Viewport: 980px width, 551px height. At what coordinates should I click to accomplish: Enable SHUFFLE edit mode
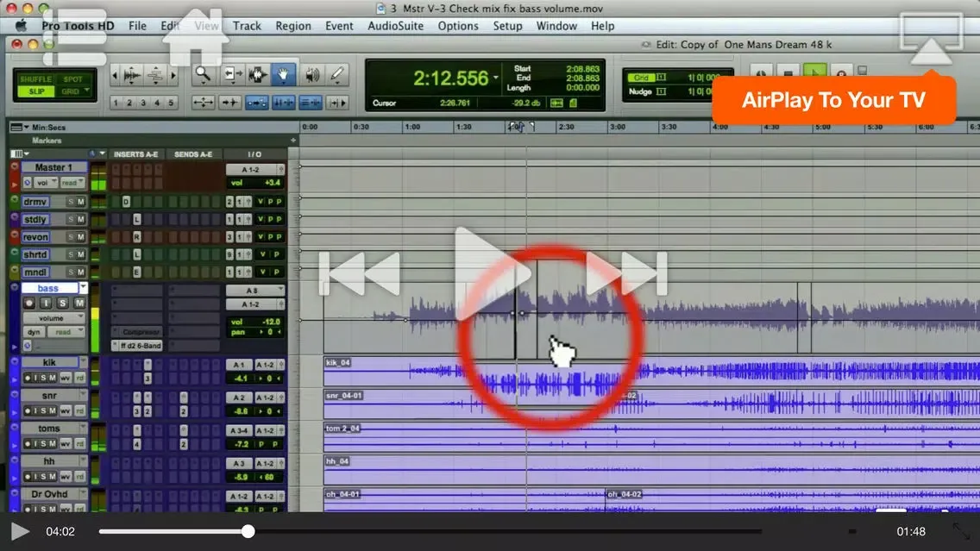[35, 79]
